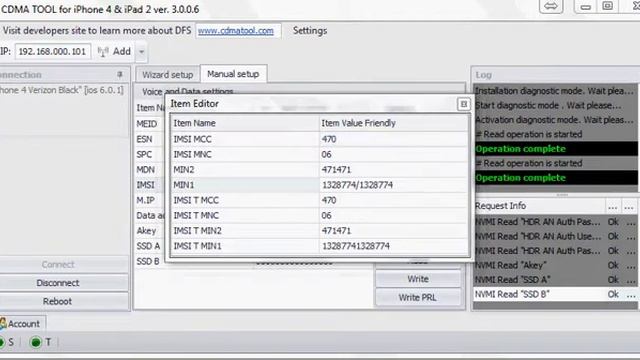This screenshot has width=640, height=360.
Task: Click the Add connection button
Action: pos(114,51)
